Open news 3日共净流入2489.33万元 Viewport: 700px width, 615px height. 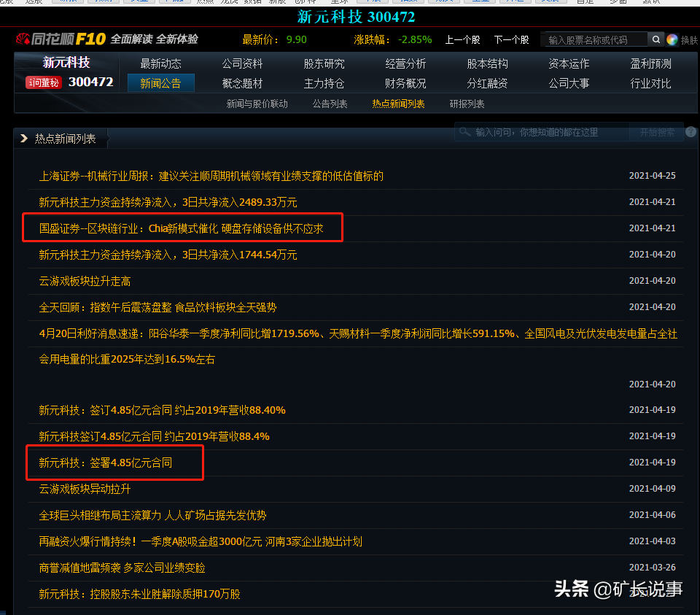tap(168, 202)
